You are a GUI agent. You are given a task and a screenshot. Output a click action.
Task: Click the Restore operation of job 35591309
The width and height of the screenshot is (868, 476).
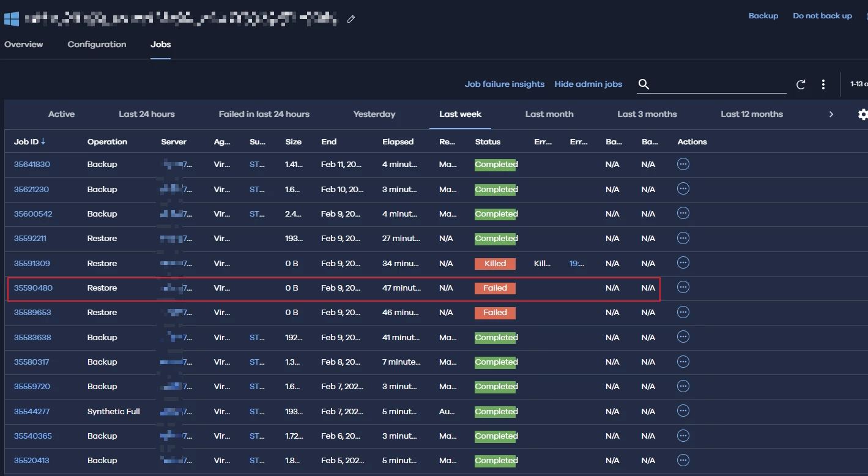102,264
